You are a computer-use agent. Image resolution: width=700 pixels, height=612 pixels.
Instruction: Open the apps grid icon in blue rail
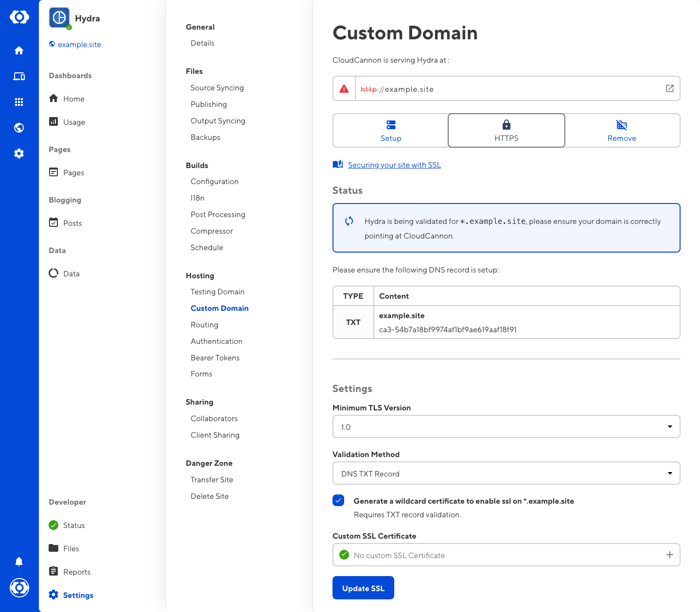tap(19, 102)
